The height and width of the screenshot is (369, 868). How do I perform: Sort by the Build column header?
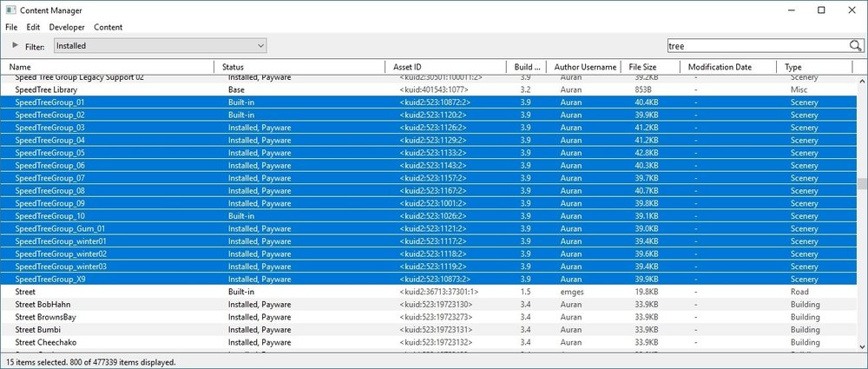pos(527,67)
